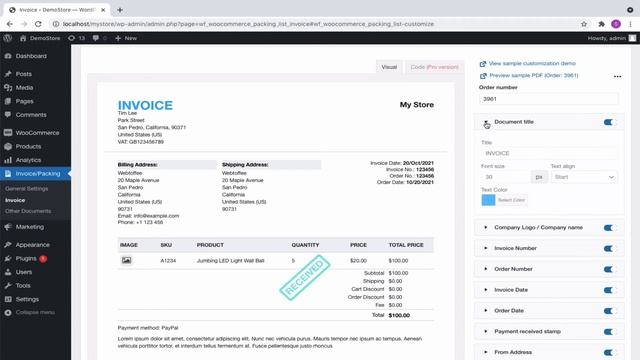This screenshot has height=360, width=640.
Task: Expand the Invoice Date section
Action: click(x=486, y=290)
